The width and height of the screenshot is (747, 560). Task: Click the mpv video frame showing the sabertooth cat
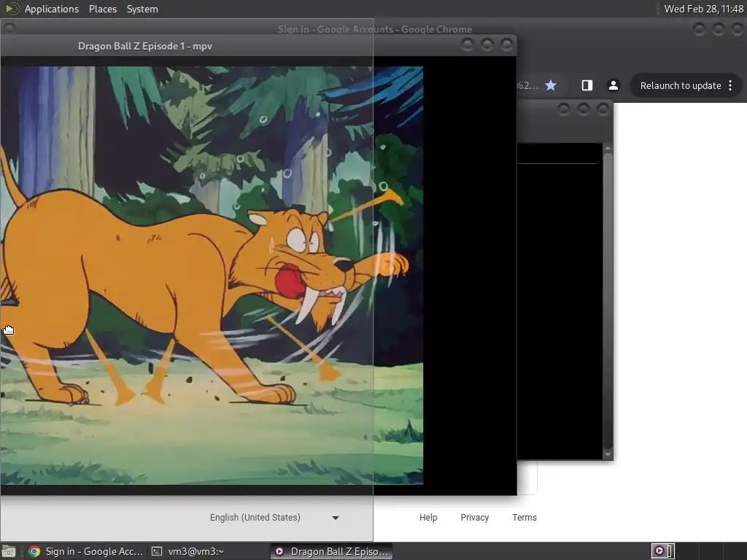click(212, 275)
